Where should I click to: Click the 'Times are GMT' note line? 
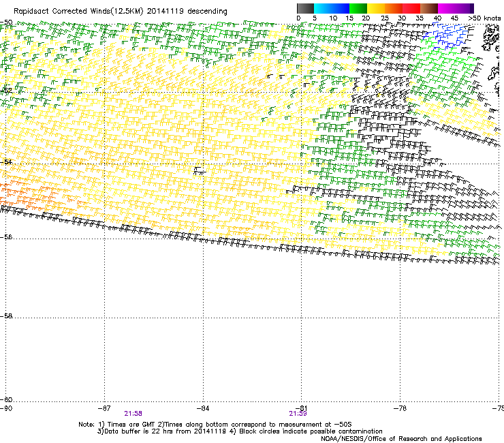point(215,425)
